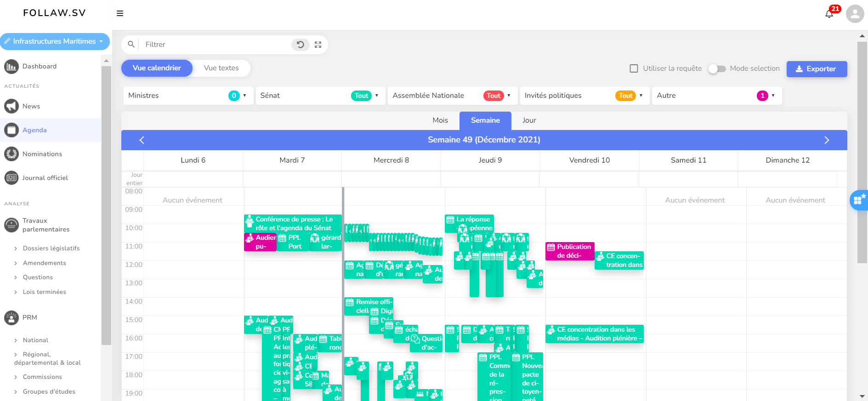The image size is (868, 401).
Task: Open the Infrastructures Maritimes project dropdown
Action: pos(55,41)
